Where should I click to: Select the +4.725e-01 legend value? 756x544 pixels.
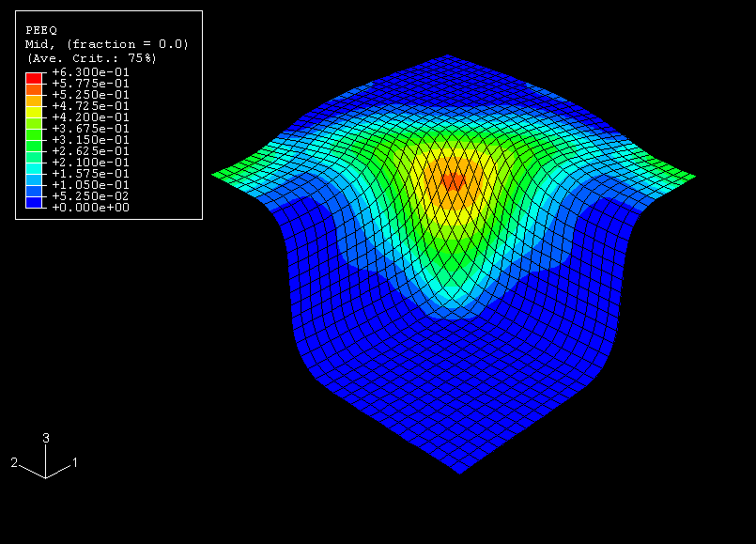[x=91, y=106]
